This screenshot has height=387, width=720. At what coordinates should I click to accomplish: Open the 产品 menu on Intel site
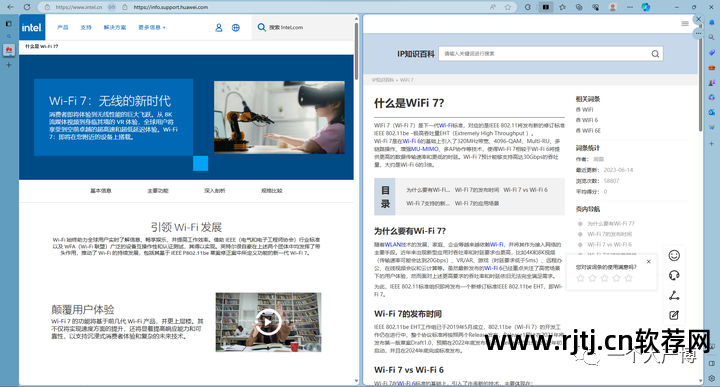point(62,28)
